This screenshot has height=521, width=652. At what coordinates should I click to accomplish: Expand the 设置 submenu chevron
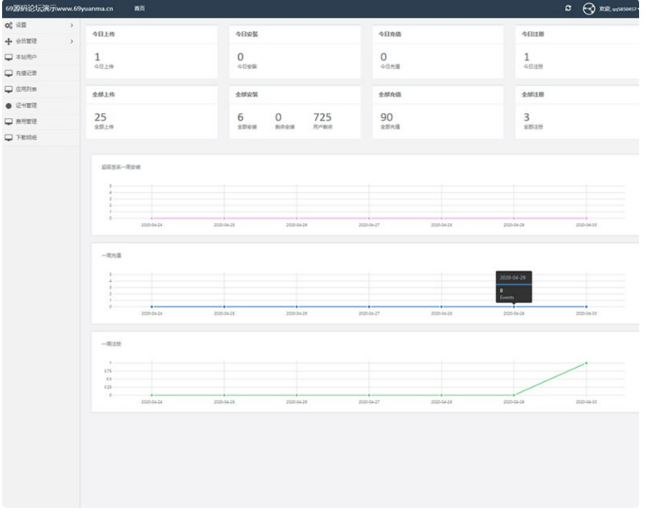coord(71,24)
